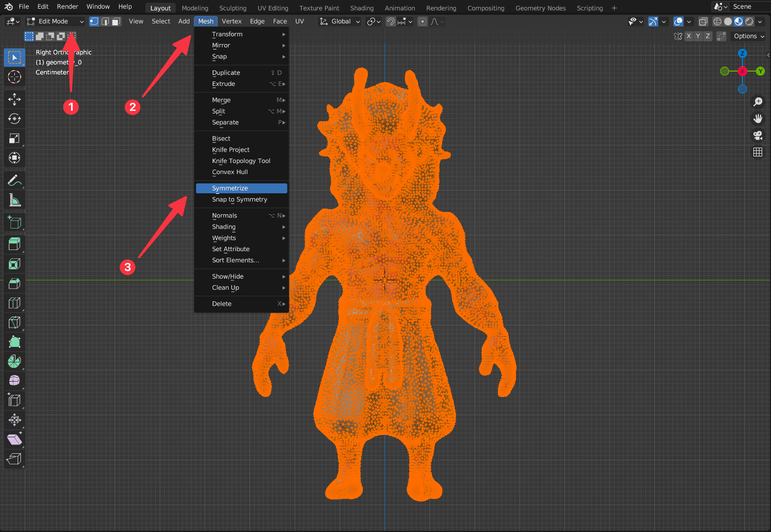Click the blue Z axis gizmo ball
The height and width of the screenshot is (532, 771).
742,53
